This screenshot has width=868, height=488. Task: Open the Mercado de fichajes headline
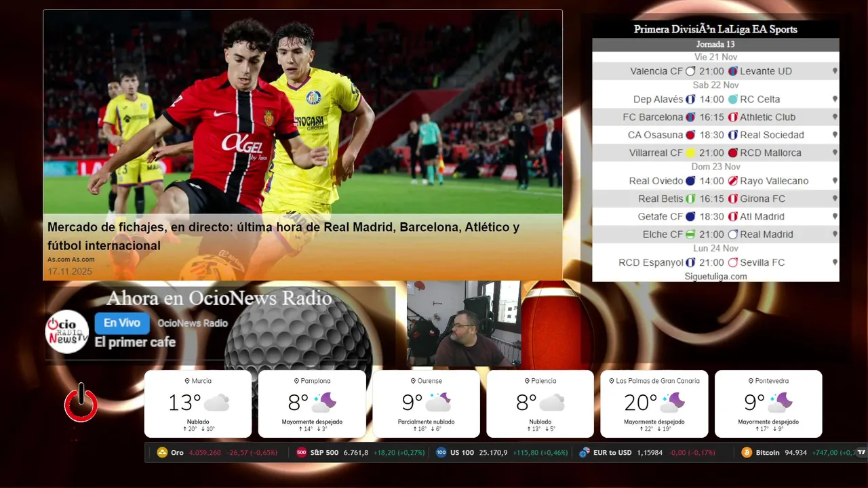283,237
